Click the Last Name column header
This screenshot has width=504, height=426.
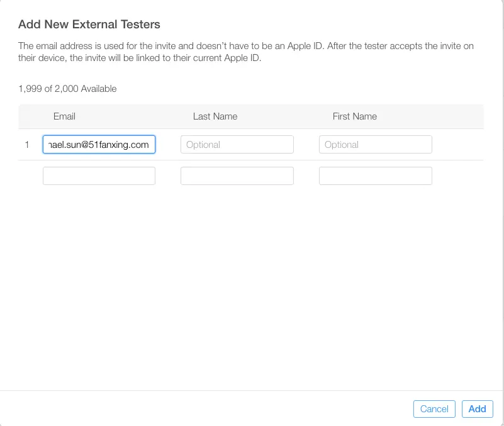click(215, 116)
